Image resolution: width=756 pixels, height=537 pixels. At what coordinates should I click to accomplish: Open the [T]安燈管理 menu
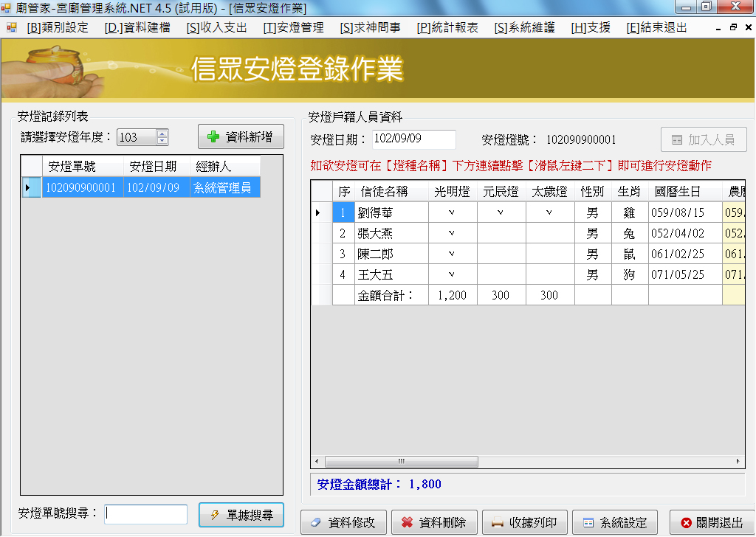pos(294,28)
